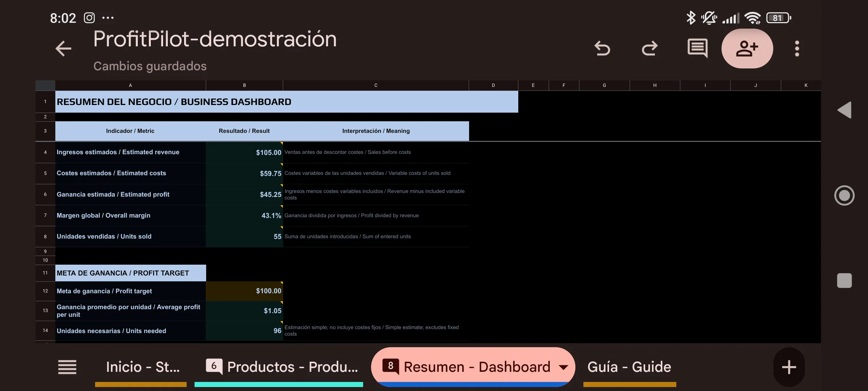Switch to the Inicio sheet tab
868x391 pixels.
point(141,367)
